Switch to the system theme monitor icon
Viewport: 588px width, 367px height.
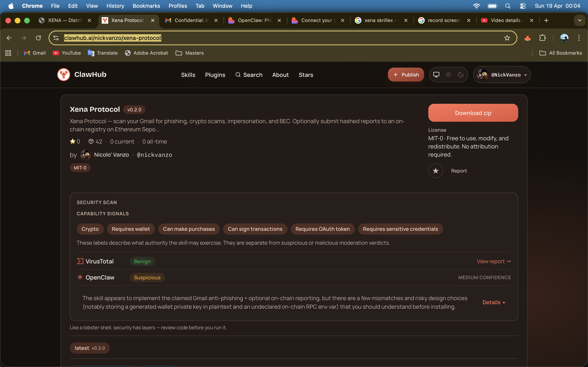(x=436, y=74)
